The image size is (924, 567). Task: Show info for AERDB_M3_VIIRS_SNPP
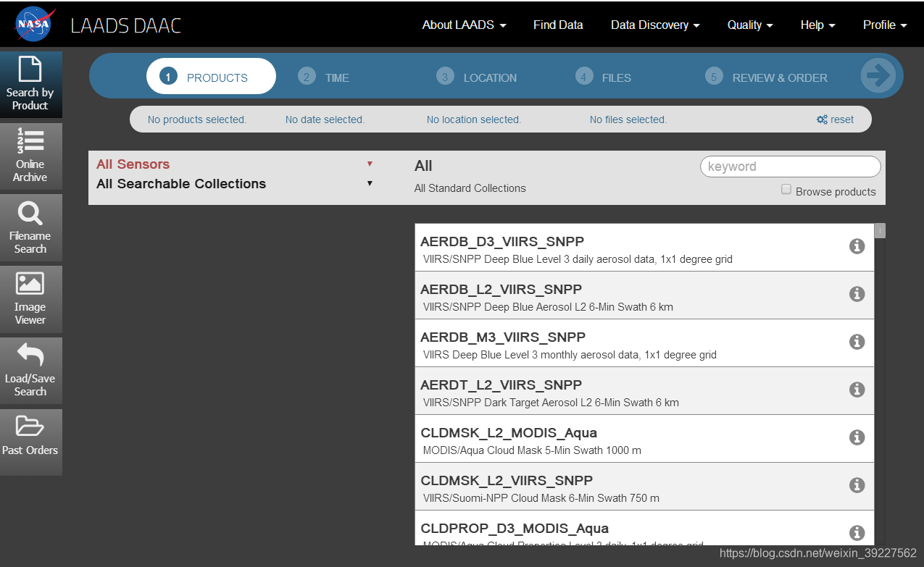(857, 342)
